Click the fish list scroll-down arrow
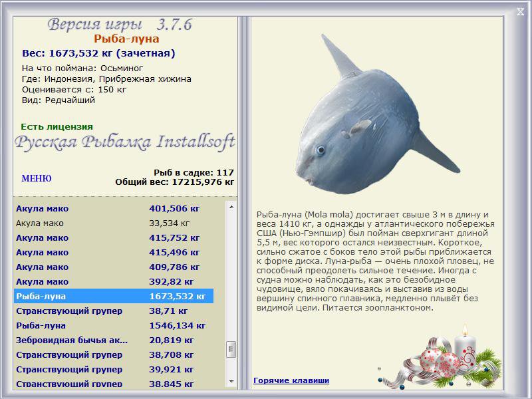532x399 pixels. point(231,381)
